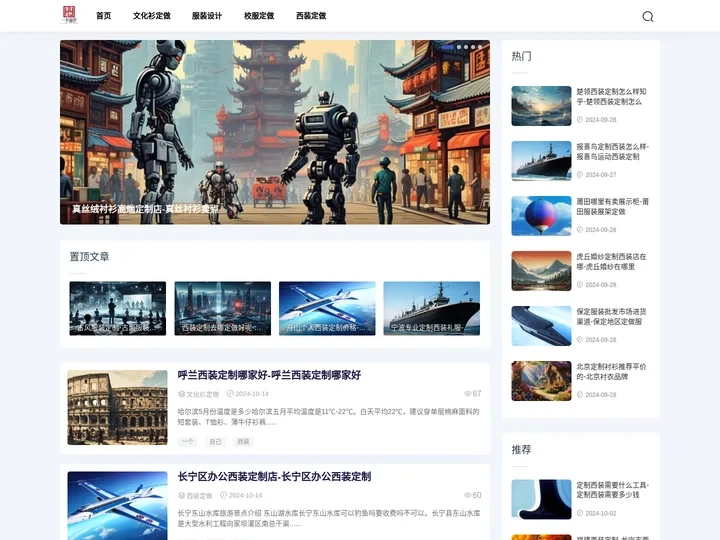Screen dimensions: 720x540
Task: Open the 服装设计 navigation item
Action: pos(207,16)
